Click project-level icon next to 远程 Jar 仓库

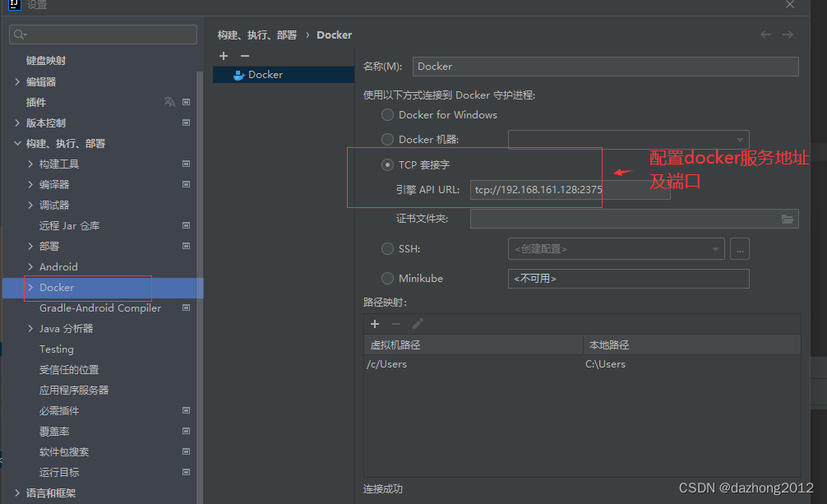[x=186, y=225]
